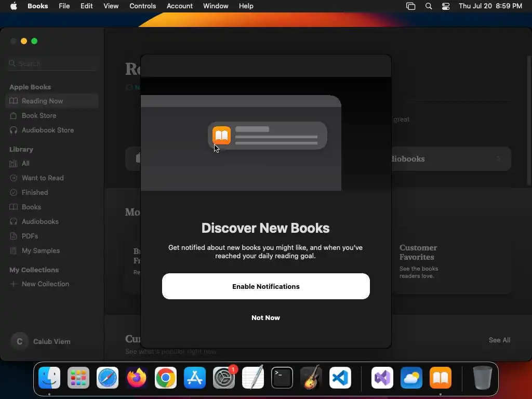Open Google Chrome from the Dock
Image resolution: width=532 pixels, height=399 pixels.
[166, 378]
